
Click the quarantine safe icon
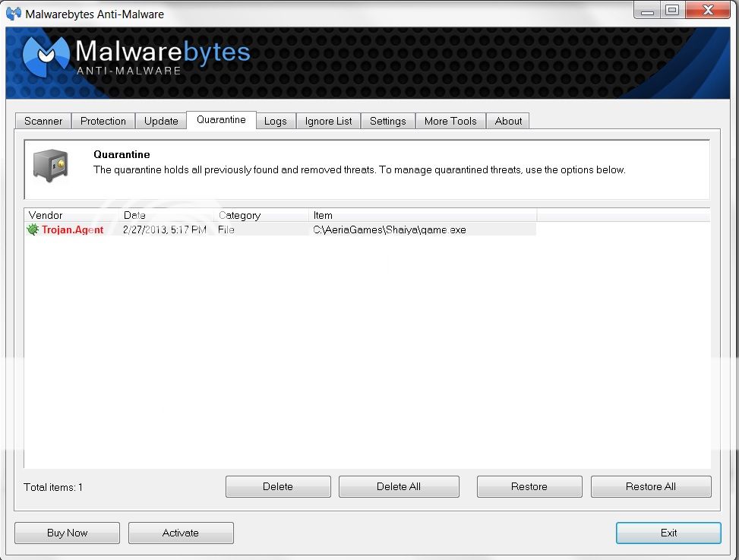click(50, 166)
